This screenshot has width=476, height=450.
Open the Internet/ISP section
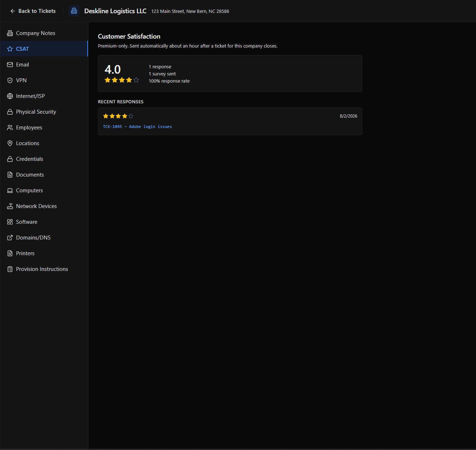click(44, 96)
